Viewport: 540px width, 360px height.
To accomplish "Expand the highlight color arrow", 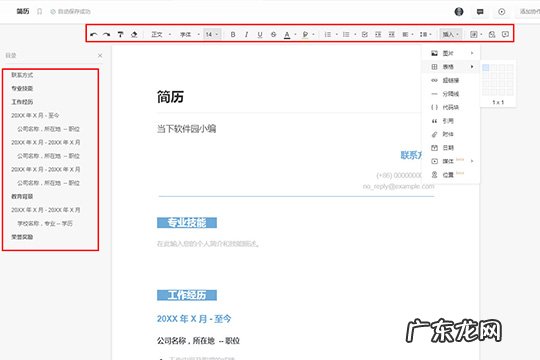I will [313, 34].
